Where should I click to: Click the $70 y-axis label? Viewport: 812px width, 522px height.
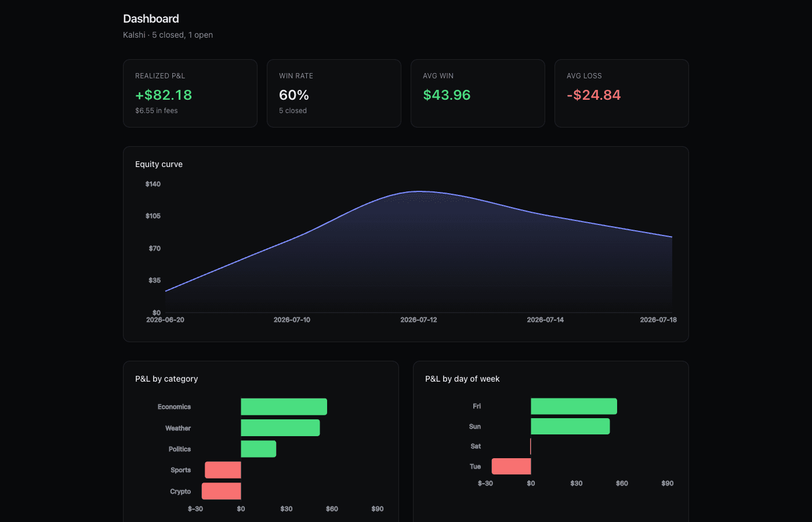point(155,248)
